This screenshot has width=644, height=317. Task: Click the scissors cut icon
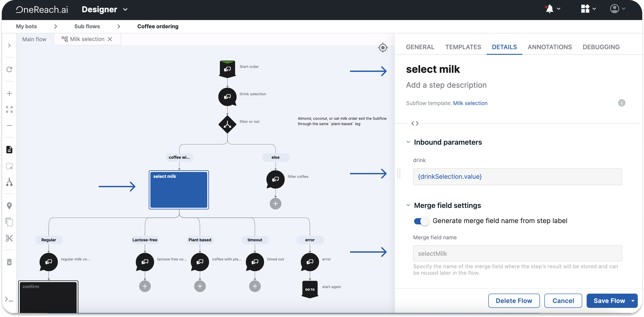(x=9, y=238)
